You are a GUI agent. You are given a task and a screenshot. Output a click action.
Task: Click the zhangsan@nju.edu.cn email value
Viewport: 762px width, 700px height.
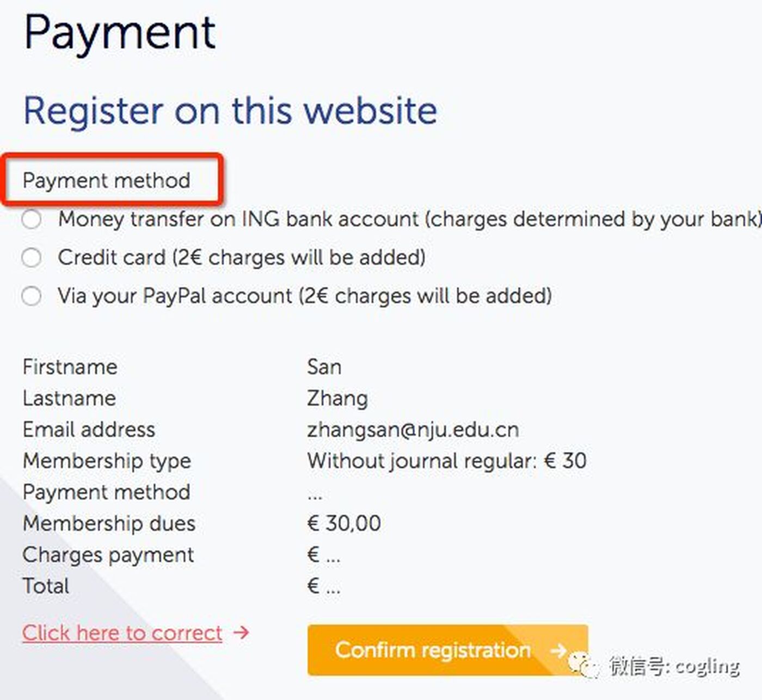pos(413,430)
